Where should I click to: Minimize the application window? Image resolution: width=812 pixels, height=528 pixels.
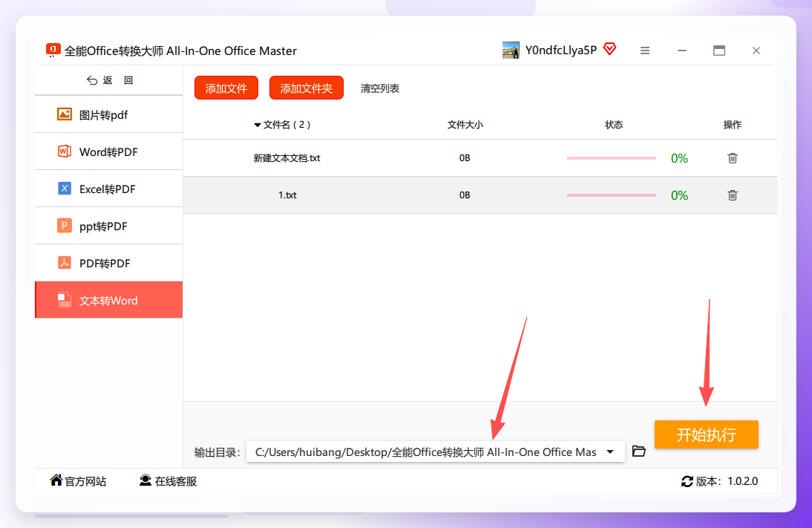[682, 50]
